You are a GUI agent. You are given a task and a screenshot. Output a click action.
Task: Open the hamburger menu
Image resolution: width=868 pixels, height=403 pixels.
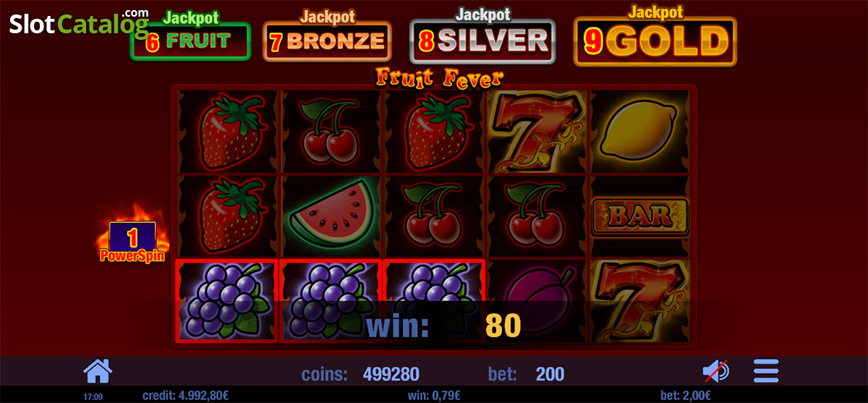(766, 371)
